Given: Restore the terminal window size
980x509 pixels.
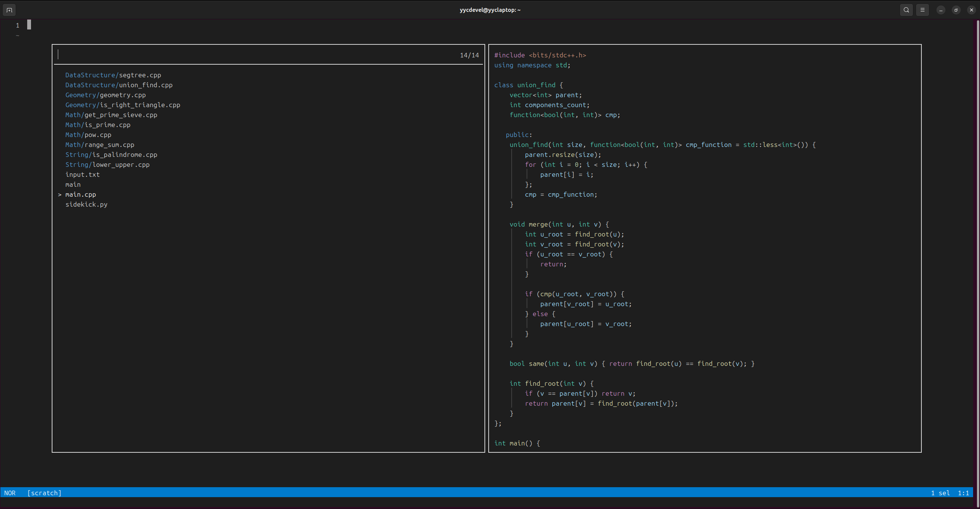Looking at the screenshot, I should (x=956, y=10).
